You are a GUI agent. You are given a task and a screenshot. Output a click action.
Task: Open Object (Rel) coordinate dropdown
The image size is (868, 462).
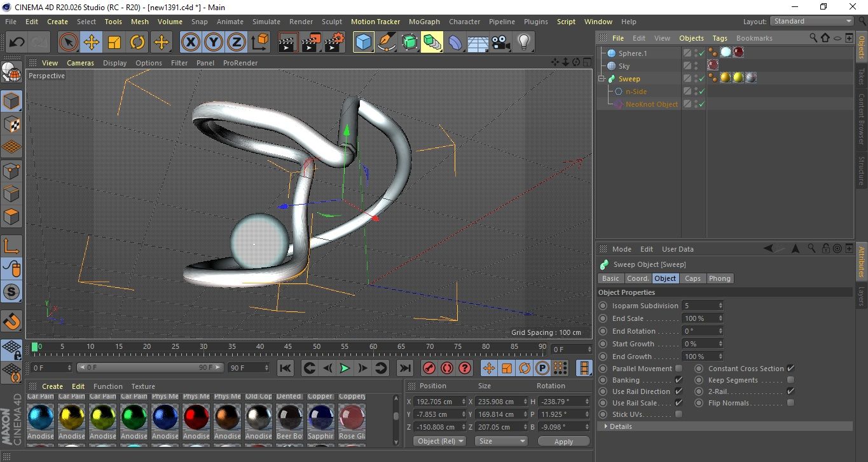pyautogui.click(x=439, y=441)
